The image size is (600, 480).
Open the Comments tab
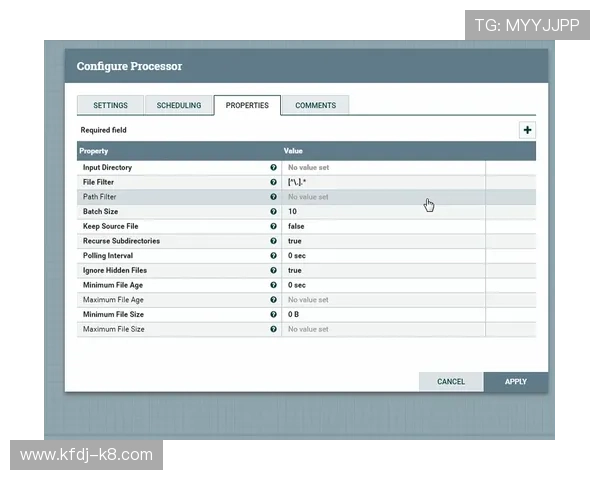(x=316, y=105)
